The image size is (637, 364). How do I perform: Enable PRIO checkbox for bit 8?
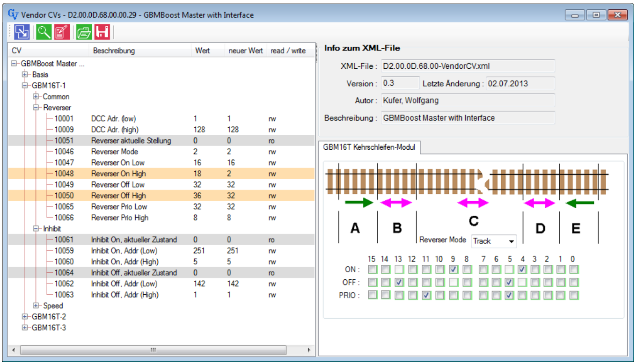coord(466,295)
